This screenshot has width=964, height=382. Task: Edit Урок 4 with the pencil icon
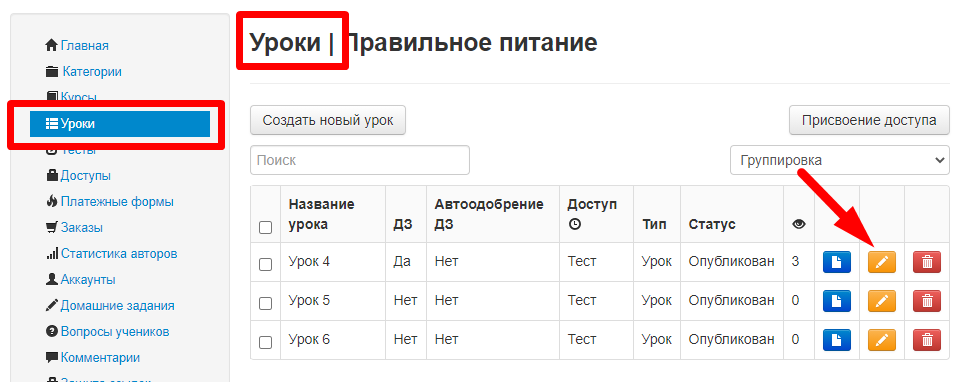pyautogui.click(x=882, y=262)
